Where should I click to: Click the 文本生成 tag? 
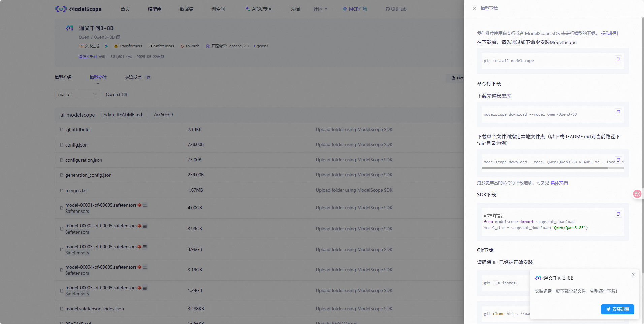click(x=89, y=46)
